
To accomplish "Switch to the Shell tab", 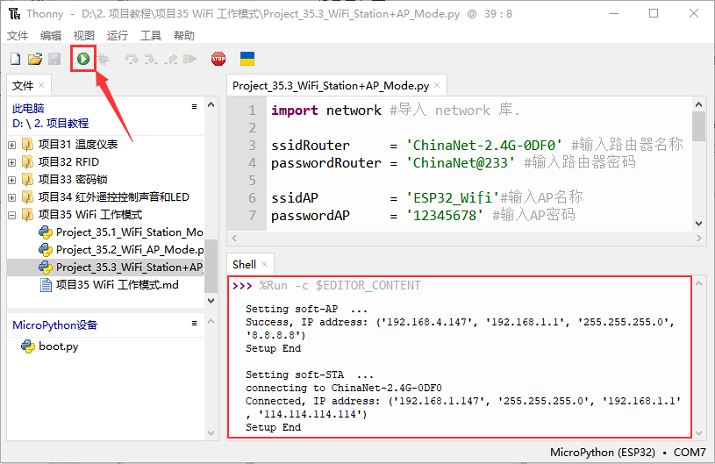I will click(x=244, y=264).
